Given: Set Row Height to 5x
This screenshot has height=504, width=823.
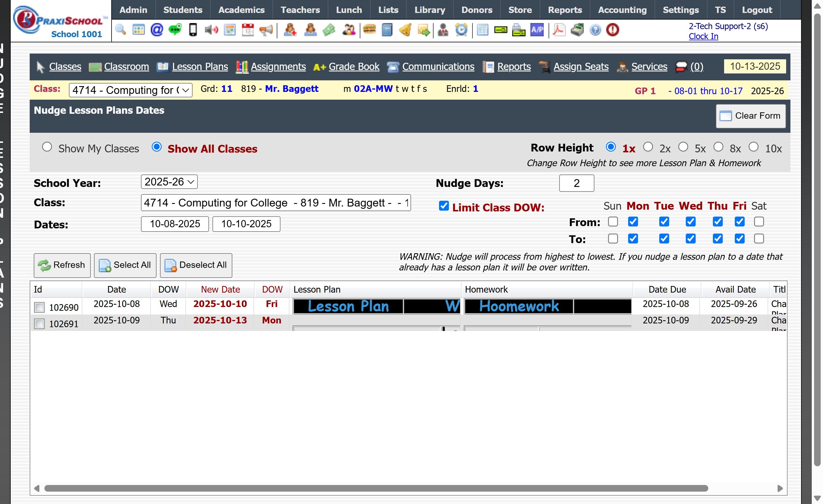Looking at the screenshot, I should coord(683,147).
